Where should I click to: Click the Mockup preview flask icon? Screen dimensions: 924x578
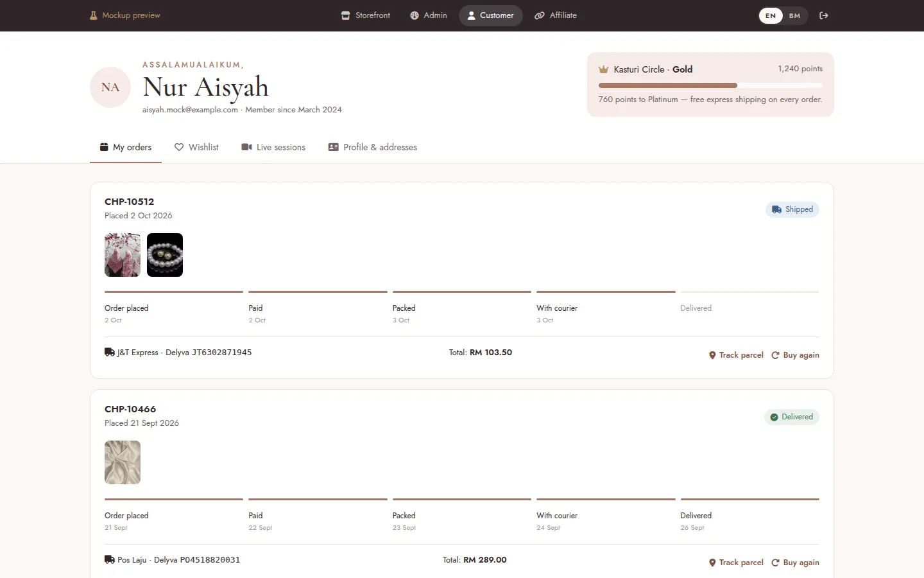[x=94, y=15]
